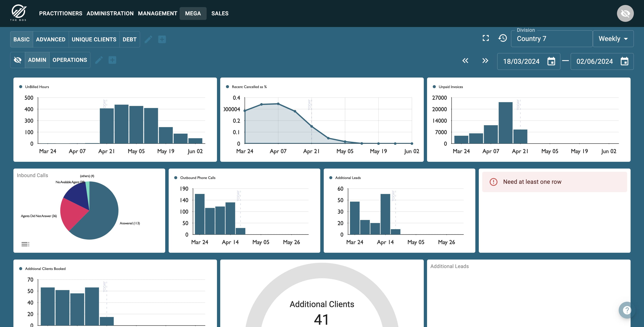Click the 'Agents Did Not Answer (36)' label
644x327 pixels.
[39, 216]
